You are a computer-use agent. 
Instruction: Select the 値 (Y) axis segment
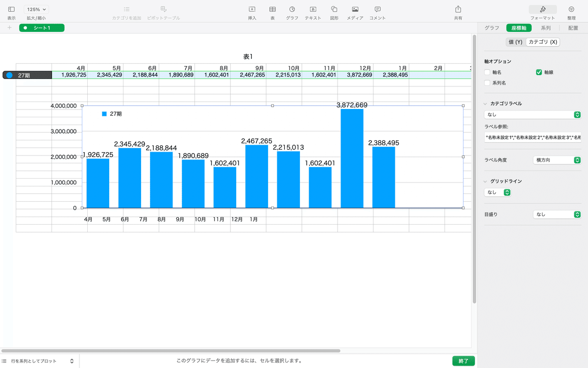(515, 42)
